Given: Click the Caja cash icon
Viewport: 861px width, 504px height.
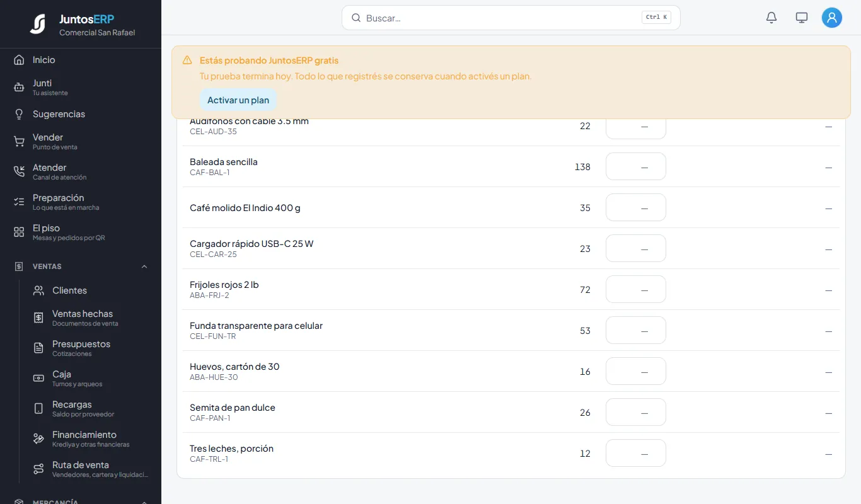Looking at the screenshot, I should click(38, 378).
